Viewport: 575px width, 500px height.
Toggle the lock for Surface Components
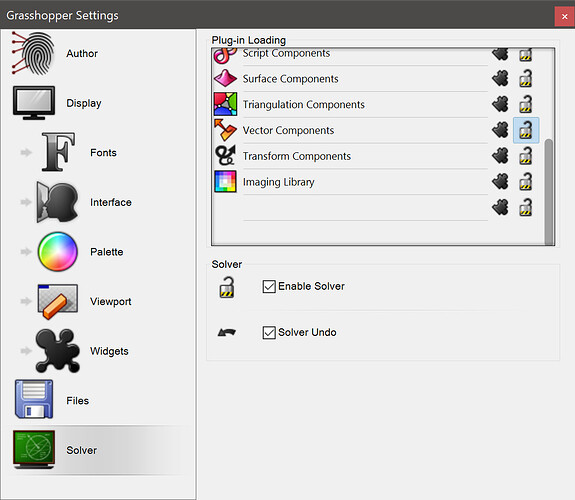click(525, 78)
